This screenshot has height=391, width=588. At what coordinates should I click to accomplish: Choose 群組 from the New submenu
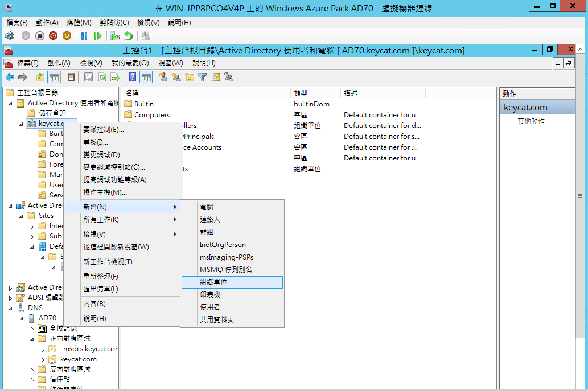[x=232, y=232]
